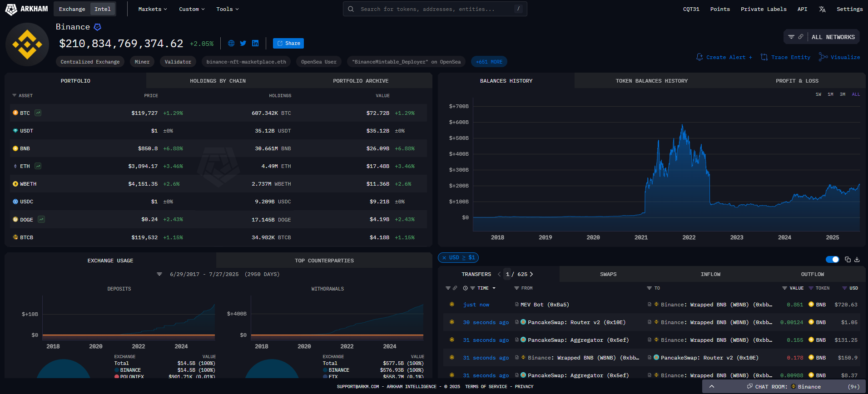Open the Tools dropdown menu

[227, 9]
